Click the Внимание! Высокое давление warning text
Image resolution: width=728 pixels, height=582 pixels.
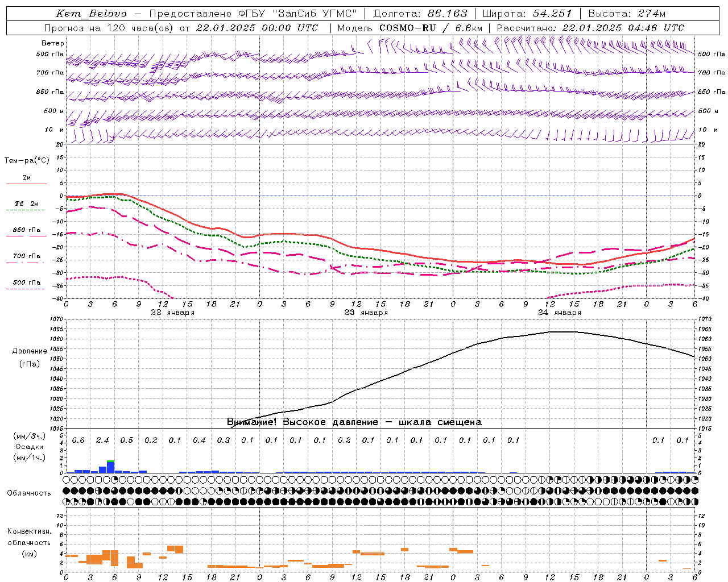[x=354, y=422]
